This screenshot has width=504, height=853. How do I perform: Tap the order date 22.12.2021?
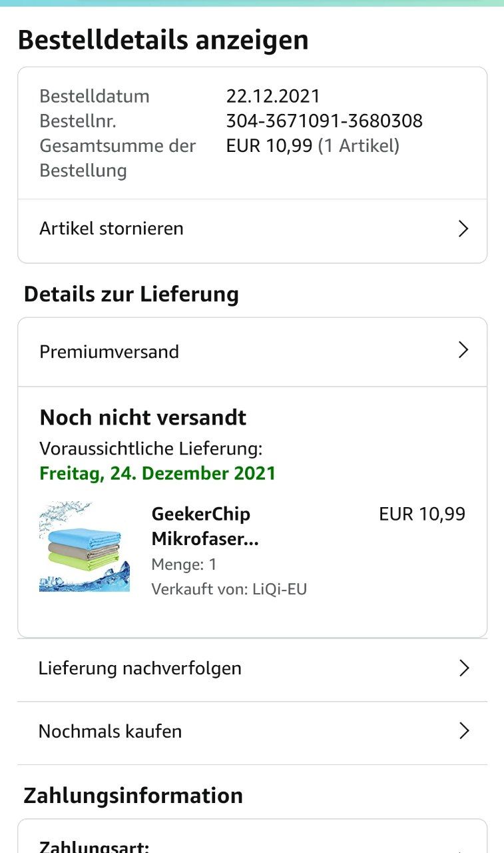[x=273, y=96]
